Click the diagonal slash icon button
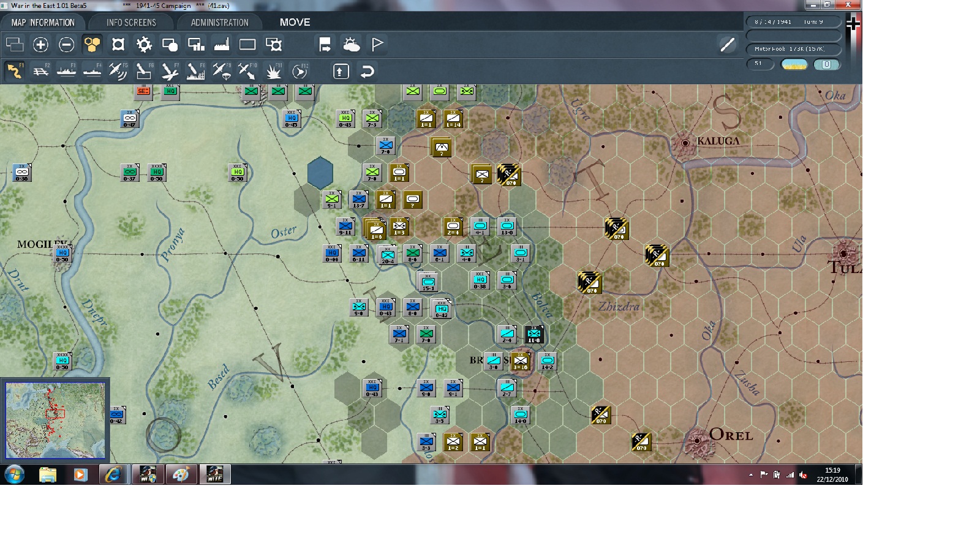Image resolution: width=980 pixels, height=551 pixels. click(x=727, y=45)
